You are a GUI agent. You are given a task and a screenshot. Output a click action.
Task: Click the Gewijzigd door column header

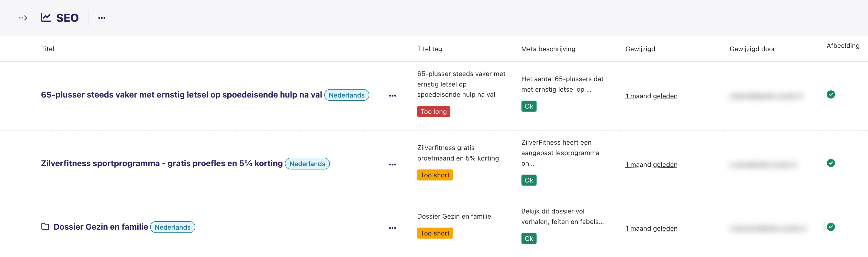pyautogui.click(x=752, y=49)
